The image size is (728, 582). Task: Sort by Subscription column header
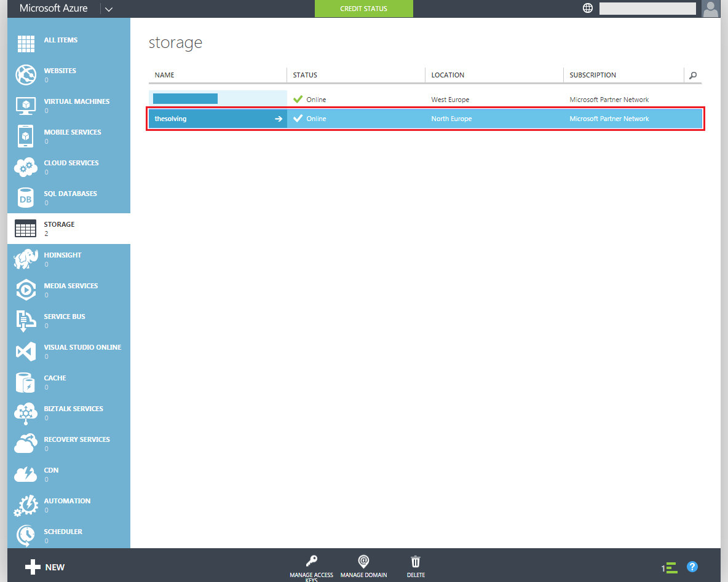(x=593, y=75)
